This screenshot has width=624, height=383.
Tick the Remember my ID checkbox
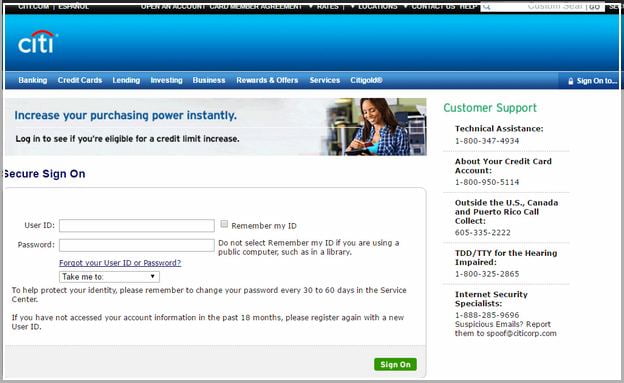(x=224, y=224)
